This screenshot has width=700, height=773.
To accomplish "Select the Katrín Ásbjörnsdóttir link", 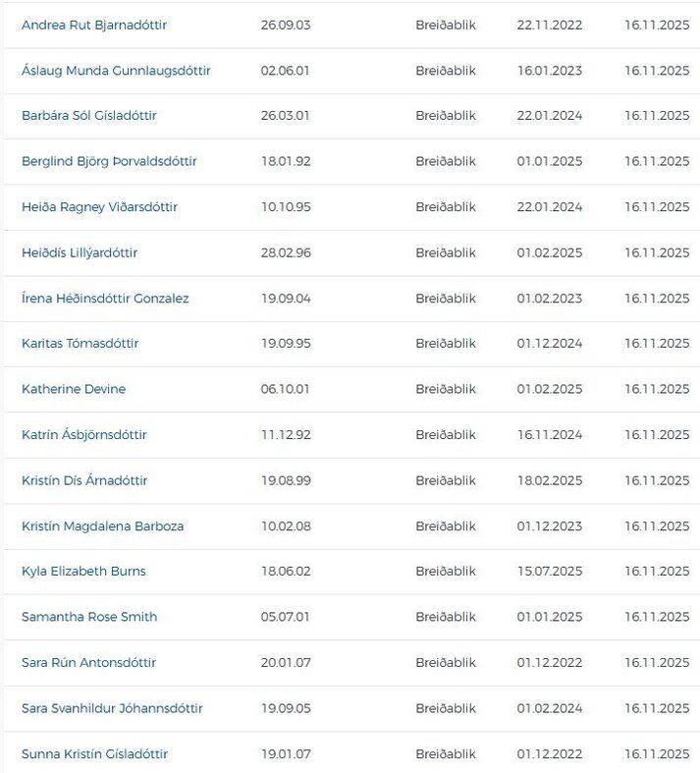I will (84, 435).
